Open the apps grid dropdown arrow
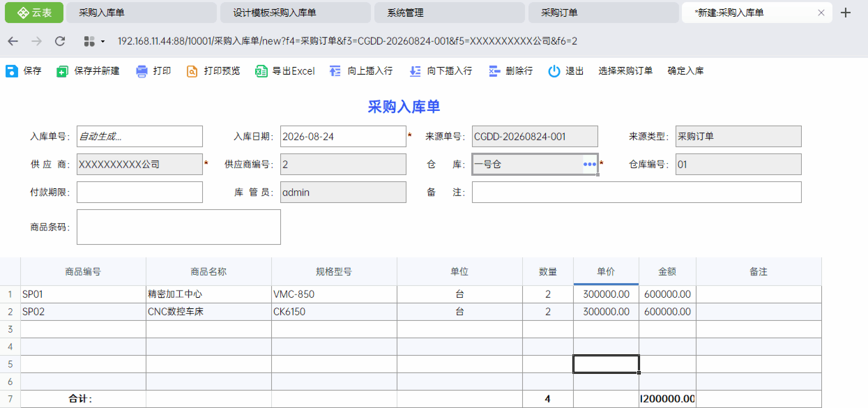868x408 pixels. click(x=103, y=41)
